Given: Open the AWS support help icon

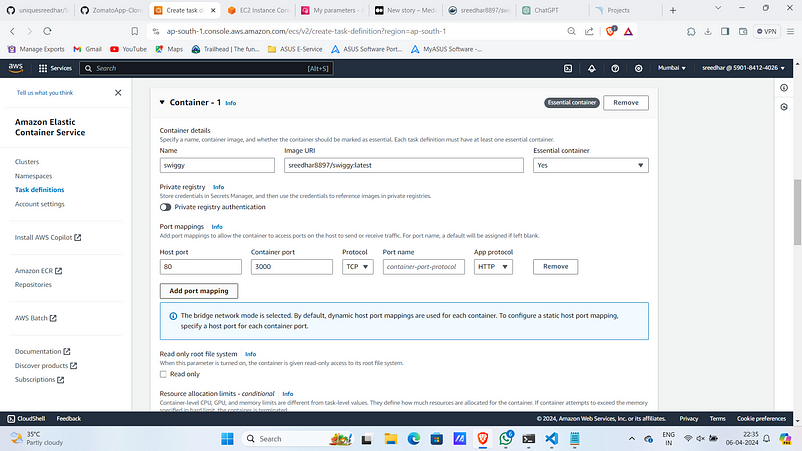Looking at the screenshot, I should pyautogui.click(x=615, y=68).
